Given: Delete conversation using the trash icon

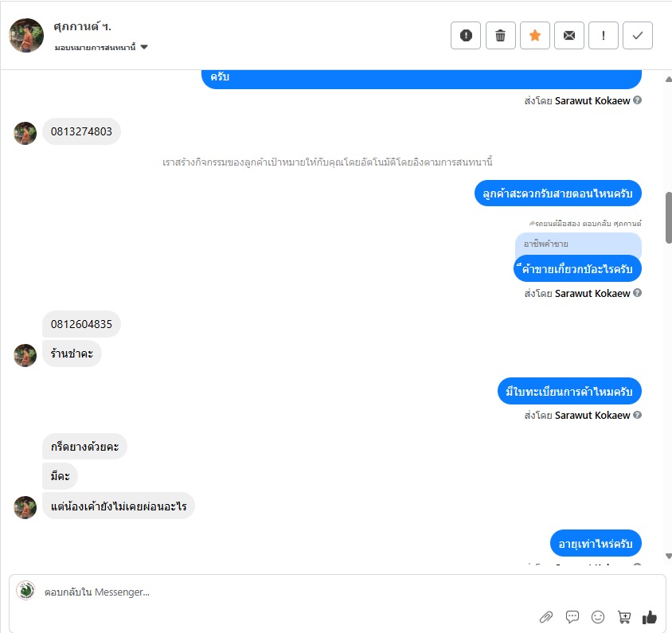Looking at the screenshot, I should click(x=500, y=36).
